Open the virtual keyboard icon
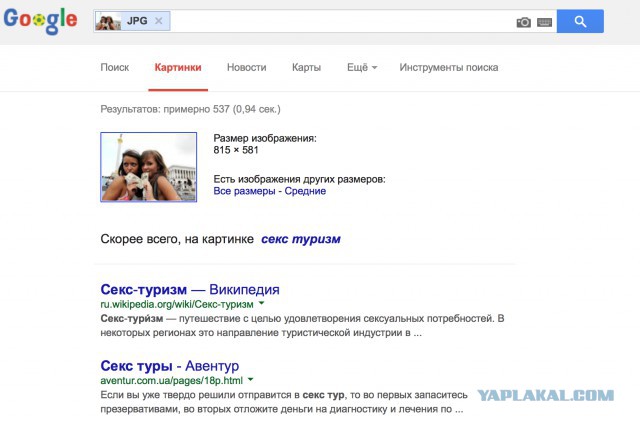This screenshot has width=640, height=425. point(544,22)
